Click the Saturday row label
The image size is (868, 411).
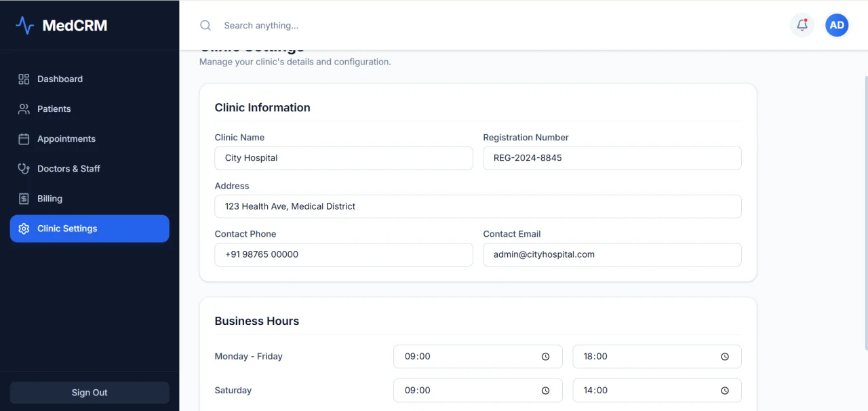pyautogui.click(x=233, y=391)
